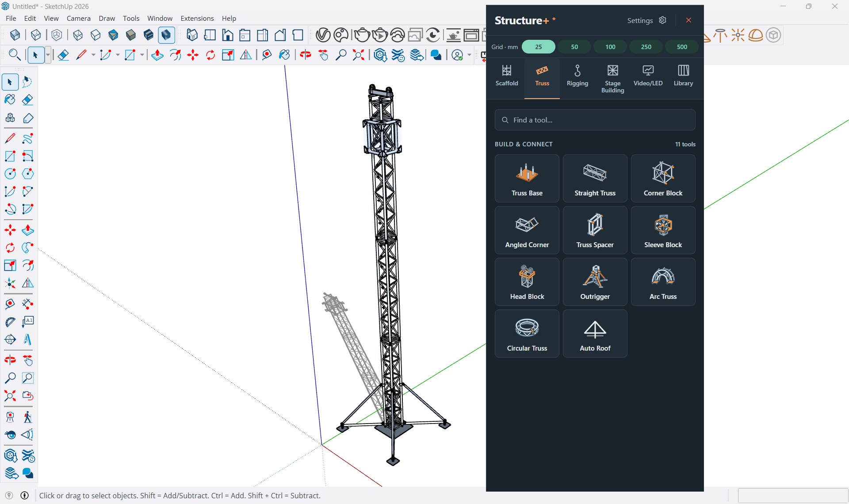Click the Find a tool search field
This screenshot has width=849, height=504.
tap(595, 120)
